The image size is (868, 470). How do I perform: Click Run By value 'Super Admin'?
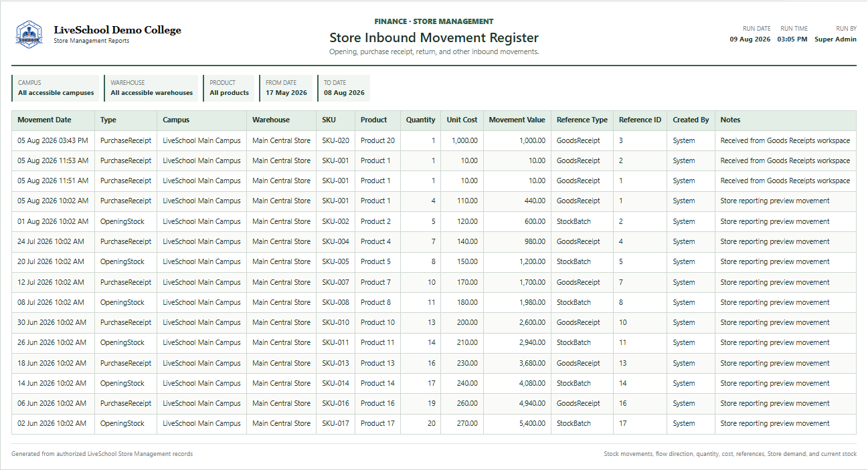pyautogui.click(x=835, y=39)
